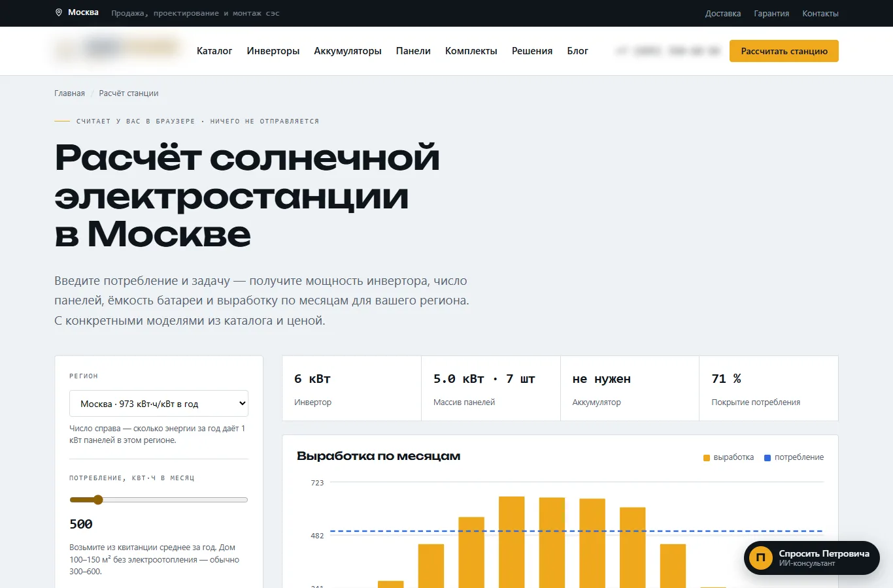Click the «500» consumption value

[81, 524]
